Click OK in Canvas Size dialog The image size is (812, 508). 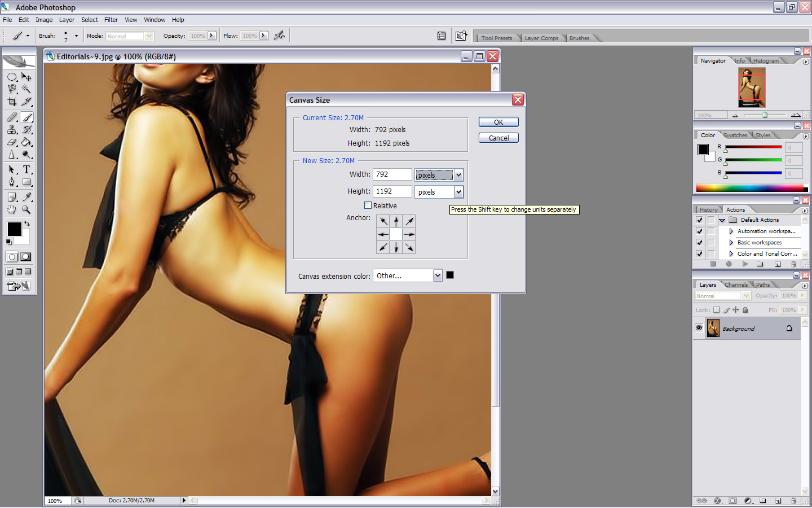[498, 122]
